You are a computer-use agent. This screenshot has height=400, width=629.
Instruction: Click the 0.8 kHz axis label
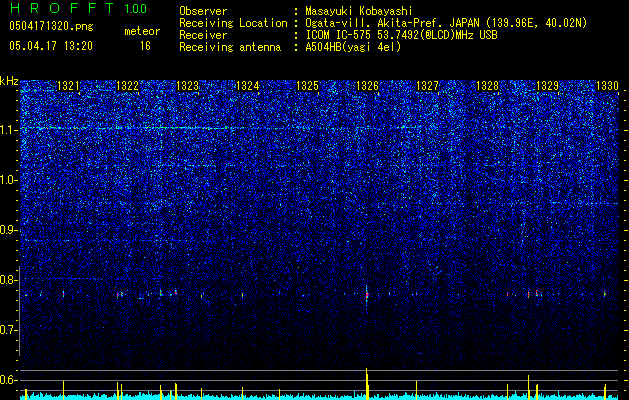(8, 280)
